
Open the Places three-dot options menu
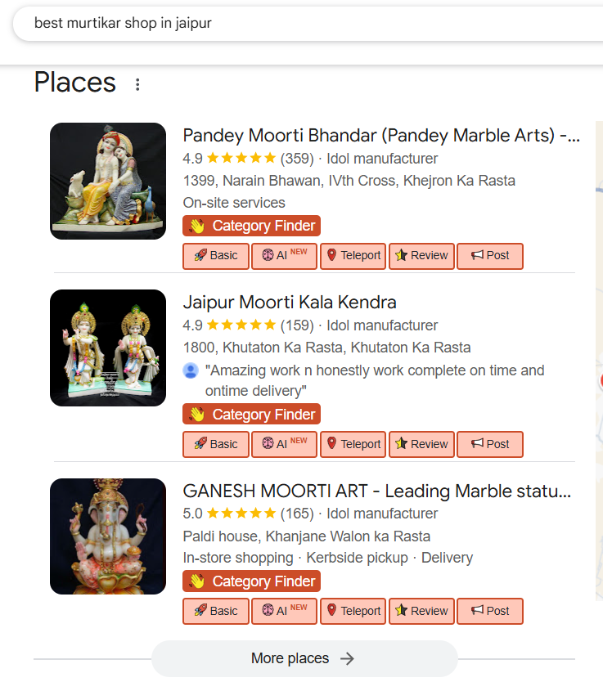137,84
